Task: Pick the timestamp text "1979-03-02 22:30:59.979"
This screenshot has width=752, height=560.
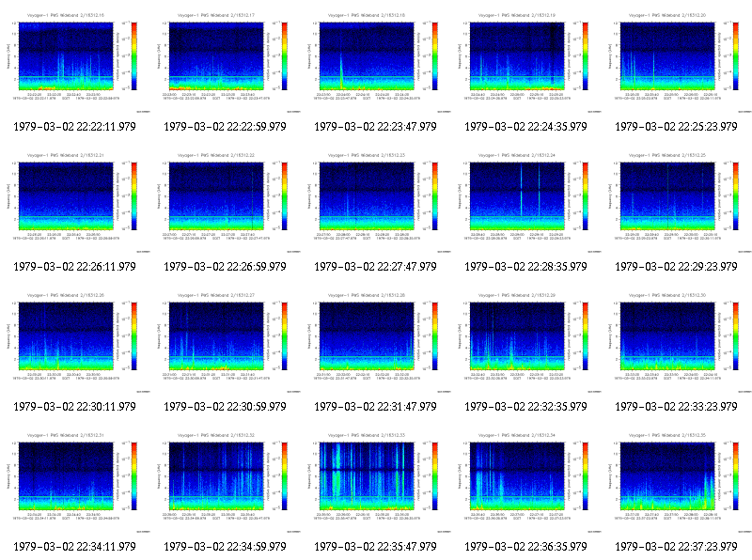Action: pyautogui.click(x=225, y=407)
